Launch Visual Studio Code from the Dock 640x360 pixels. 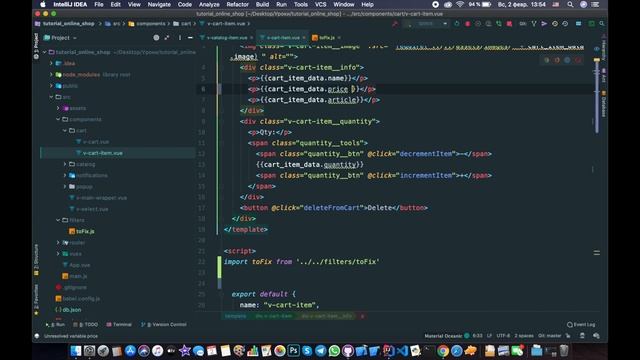click(x=402, y=351)
